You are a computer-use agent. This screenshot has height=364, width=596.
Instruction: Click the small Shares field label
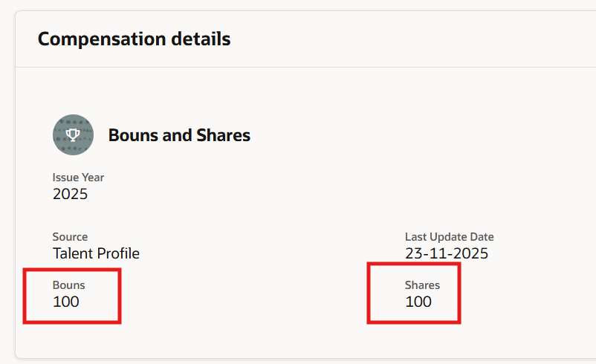[422, 285]
